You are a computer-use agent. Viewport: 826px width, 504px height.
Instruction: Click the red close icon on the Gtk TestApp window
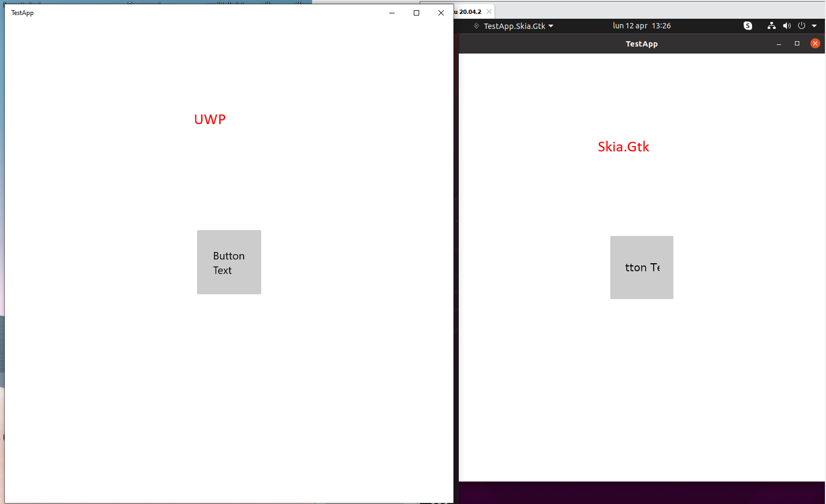(x=815, y=43)
